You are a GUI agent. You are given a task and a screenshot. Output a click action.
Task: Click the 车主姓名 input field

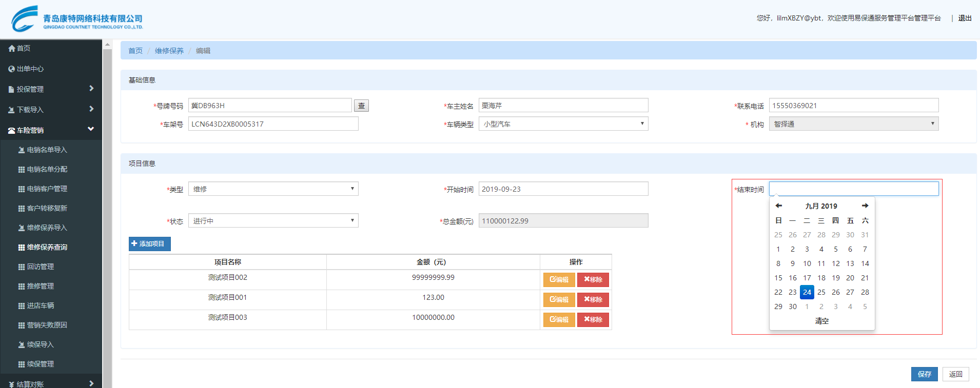563,106
